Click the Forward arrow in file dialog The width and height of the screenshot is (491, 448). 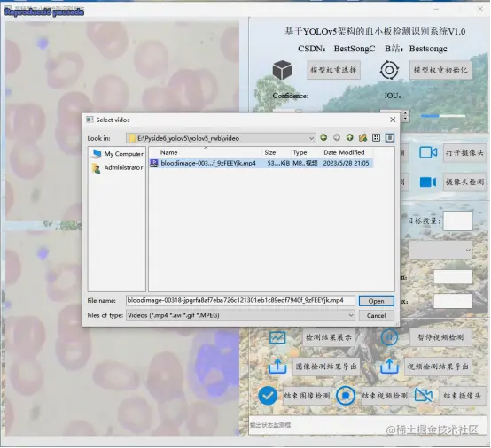pos(337,137)
